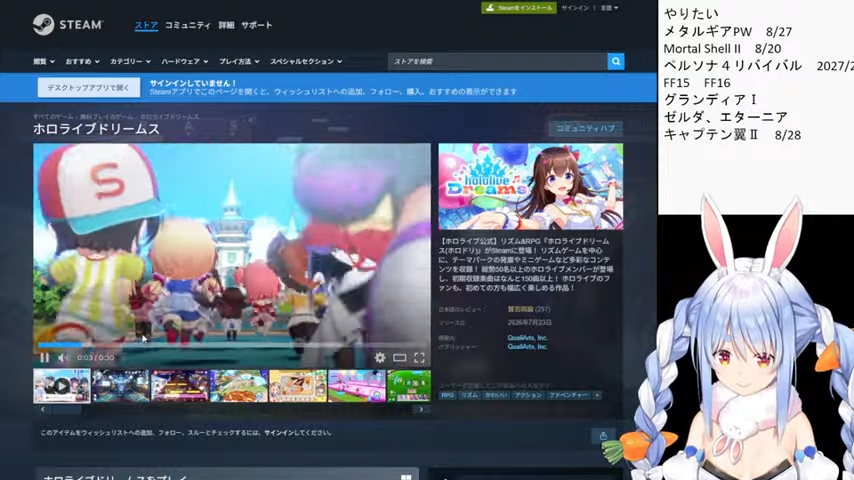The width and height of the screenshot is (854, 480).
Task: Open the おすすめ dropdown menu
Action: point(82,62)
